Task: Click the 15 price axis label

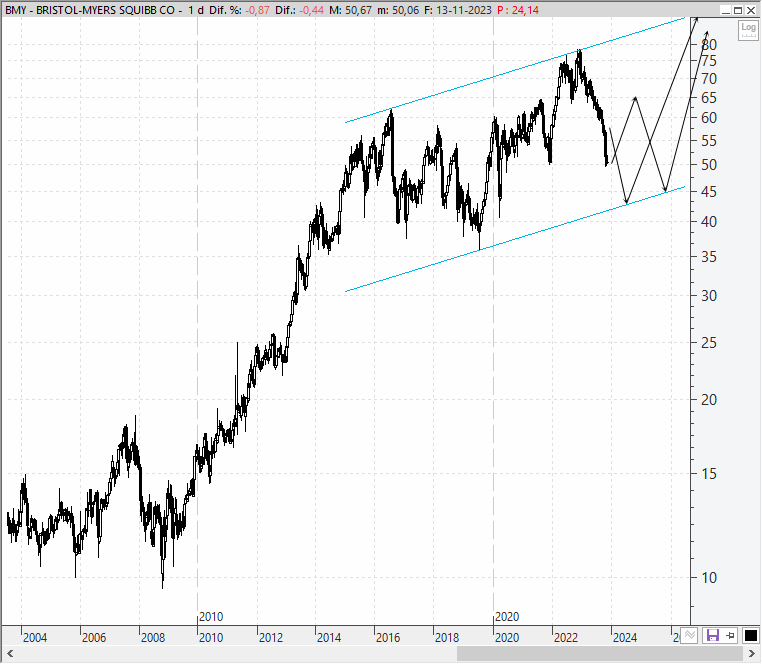Action: tap(709, 473)
